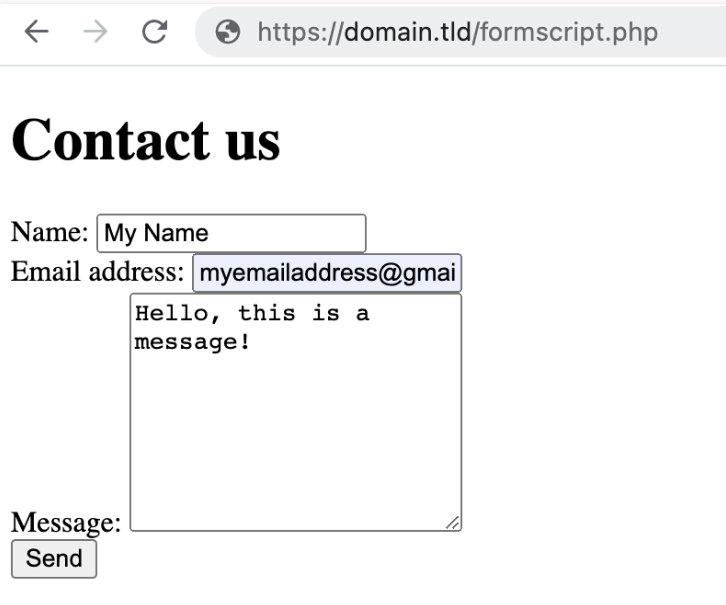
Task: Reload the current page
Action: (x=154, y=32)
